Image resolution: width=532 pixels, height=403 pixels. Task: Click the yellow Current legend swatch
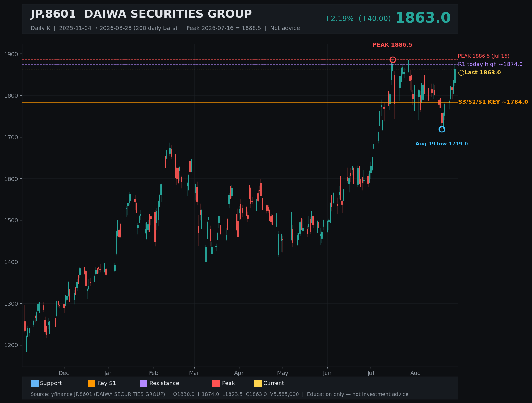[258, 383]
